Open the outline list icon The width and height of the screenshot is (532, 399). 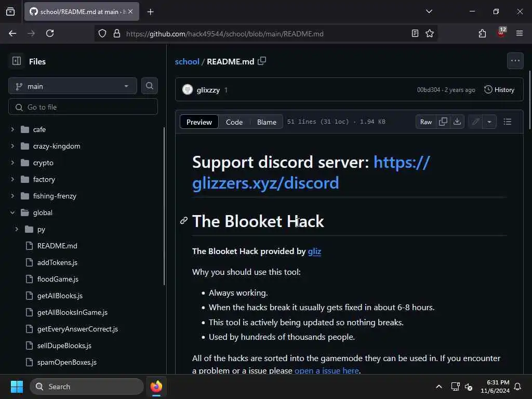507,122
